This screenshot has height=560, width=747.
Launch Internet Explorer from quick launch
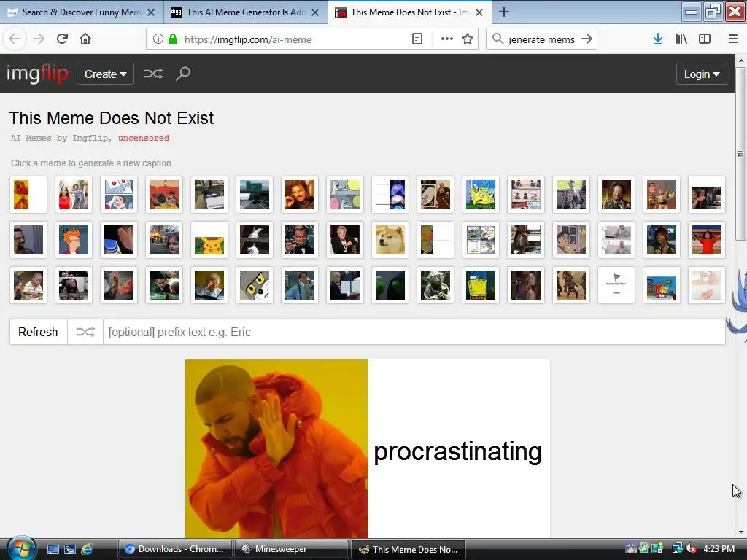click(88, 549)
